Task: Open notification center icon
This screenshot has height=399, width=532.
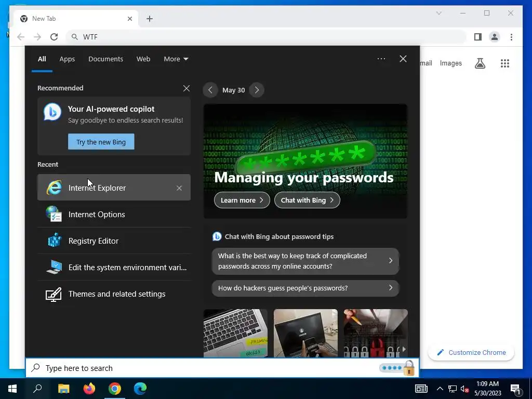Action: click(x=515, y=389)
